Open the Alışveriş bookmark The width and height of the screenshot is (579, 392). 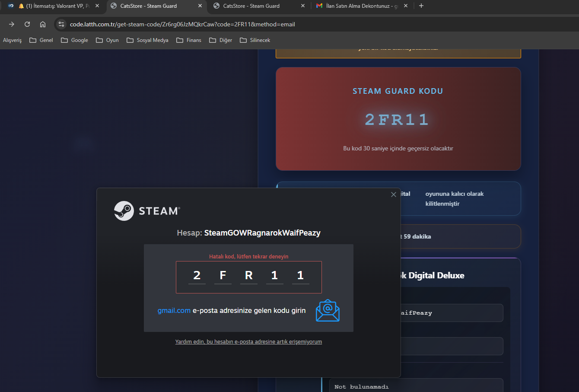(12, 40)
